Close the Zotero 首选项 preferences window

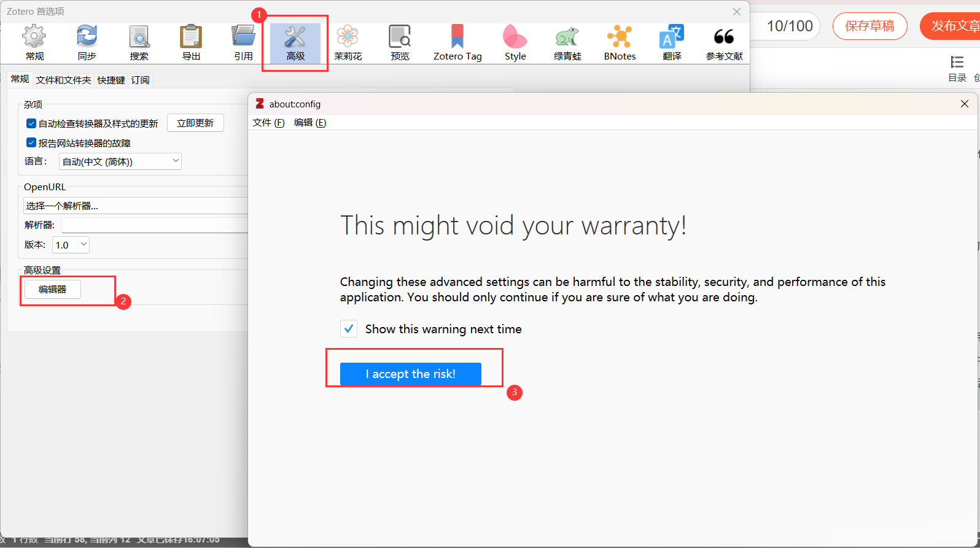click(x=737, y=12)
